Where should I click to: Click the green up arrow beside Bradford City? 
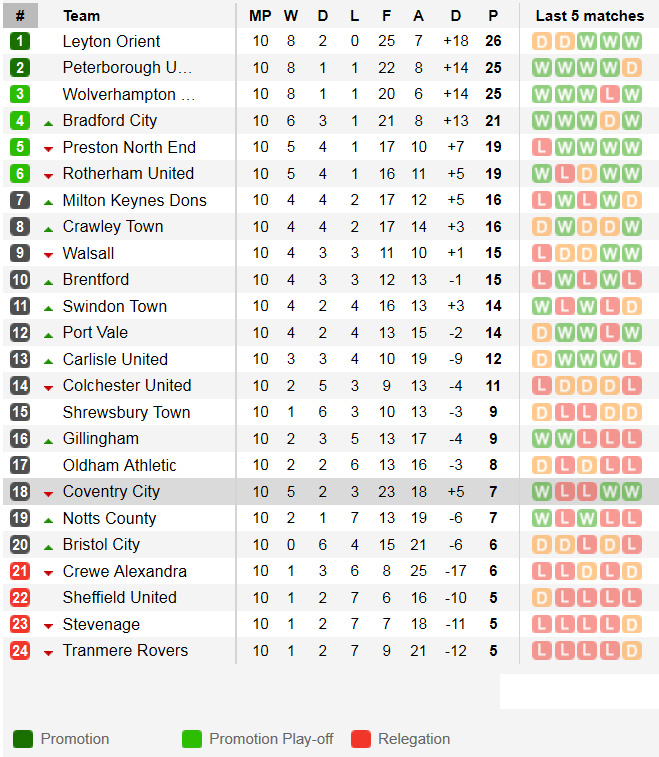point(48,122)
